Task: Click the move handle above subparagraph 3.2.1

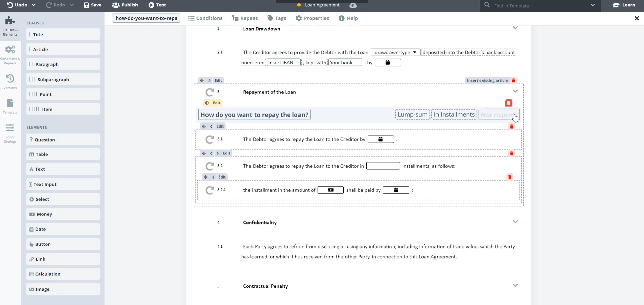Action: 205,177
